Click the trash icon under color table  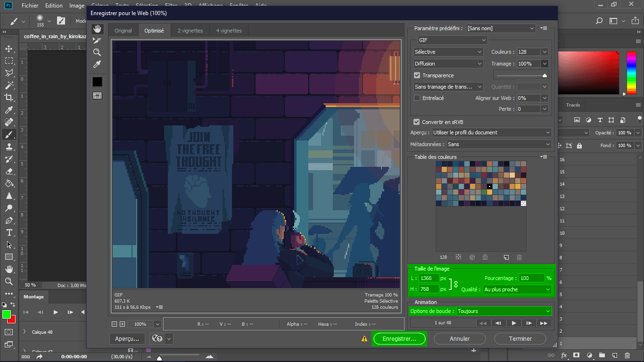coord(519,257)
